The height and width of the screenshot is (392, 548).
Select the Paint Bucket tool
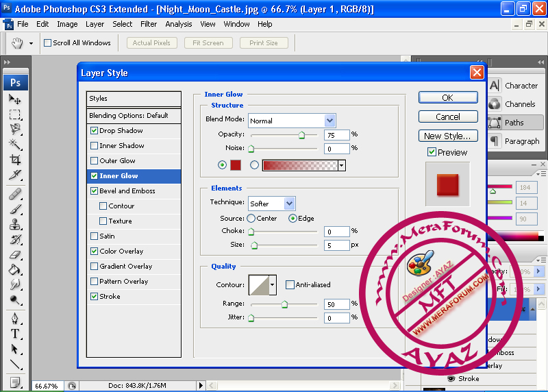(x=14, y=269)
